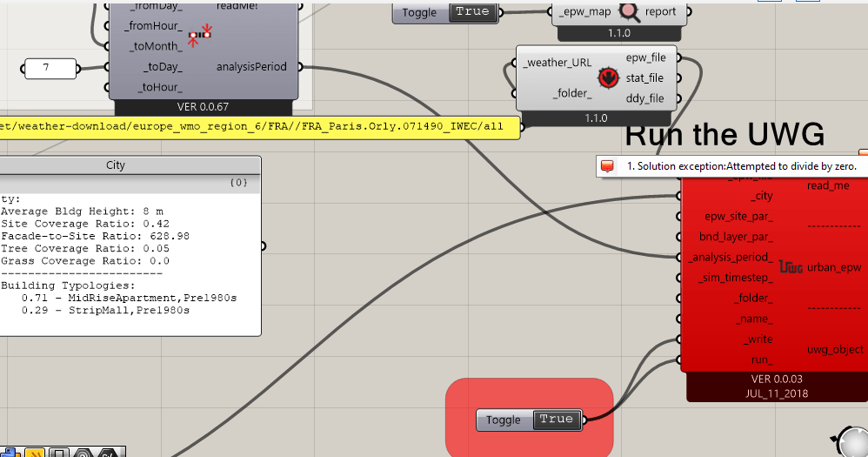Click the JUL_11_2018 date label
Screen dimensions: 868x457
pyautogui.click(x=777, y=393)
